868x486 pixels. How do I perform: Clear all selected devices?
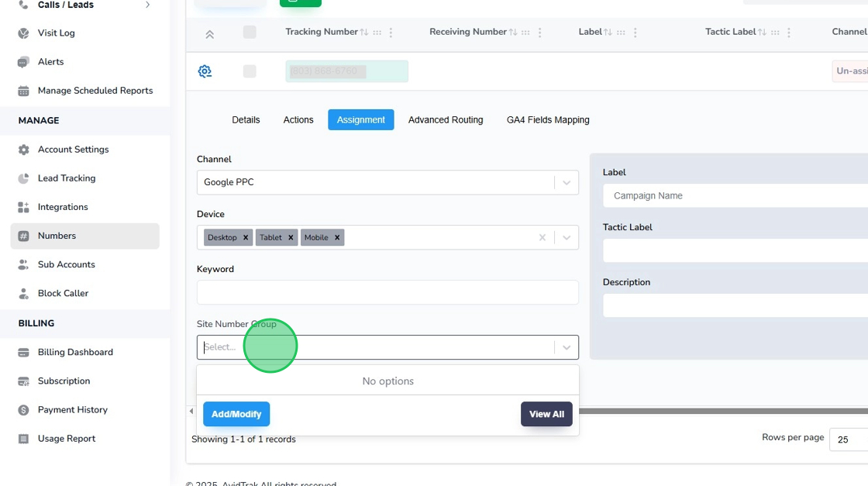click(x=542, y=237)
